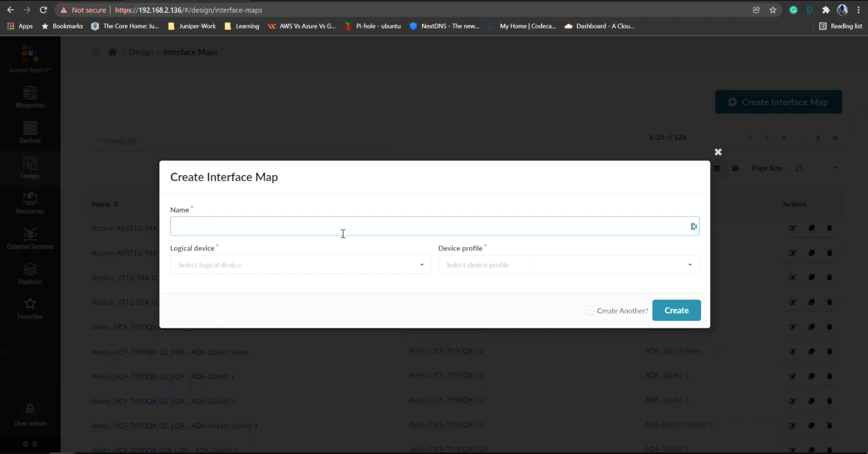Go to home via breadcrumb icon
The width and height of the screenshot is (868, 454).
point(112,52)
